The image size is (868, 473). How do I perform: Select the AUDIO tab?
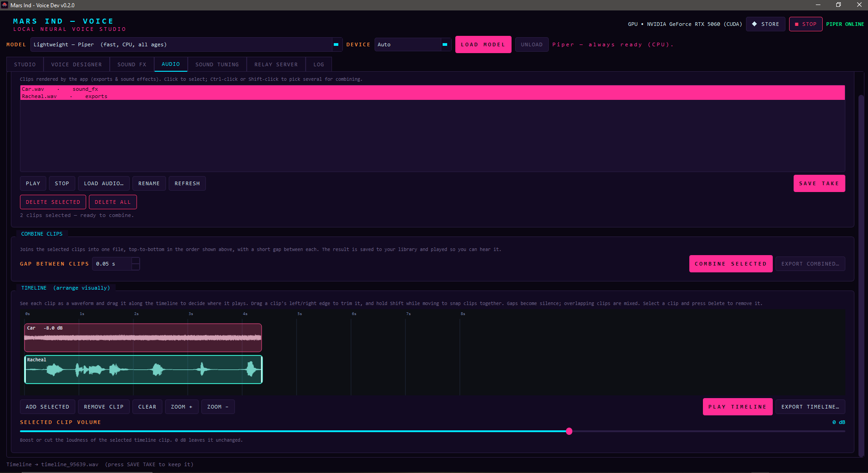point(171,64)
